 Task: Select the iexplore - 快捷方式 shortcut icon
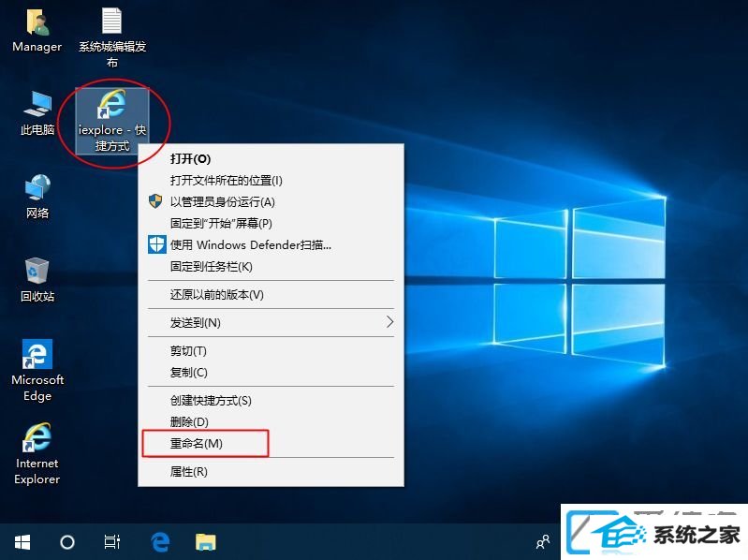tap(112, 121)
